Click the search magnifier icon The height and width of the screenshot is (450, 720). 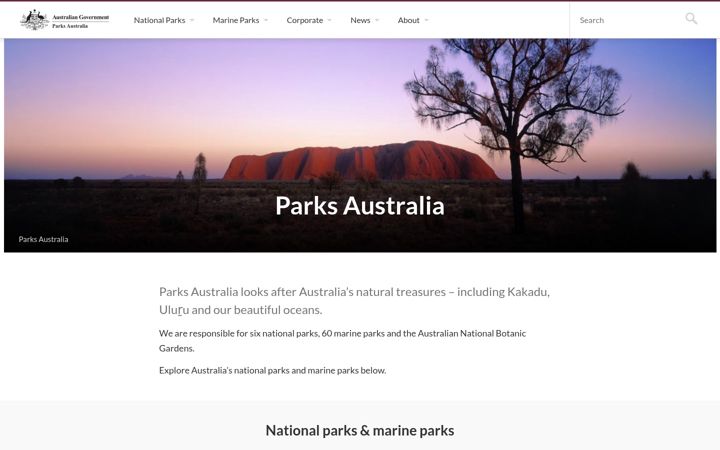pyautogui.click(x=691, y=19)
